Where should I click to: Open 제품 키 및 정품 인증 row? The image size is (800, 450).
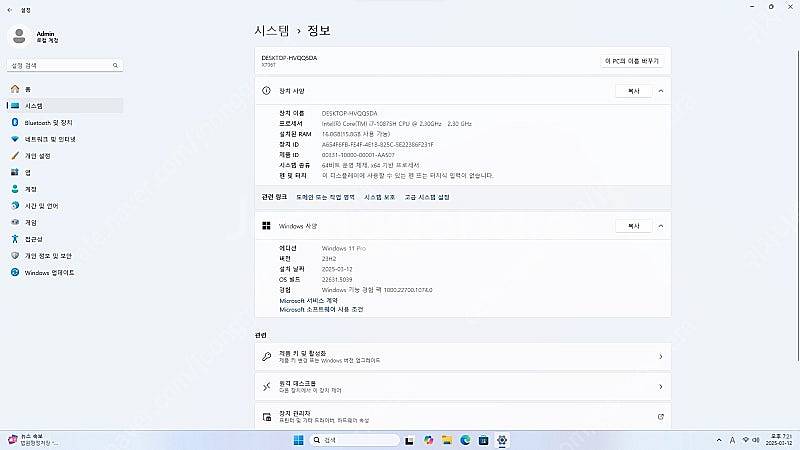coord(463,357)
